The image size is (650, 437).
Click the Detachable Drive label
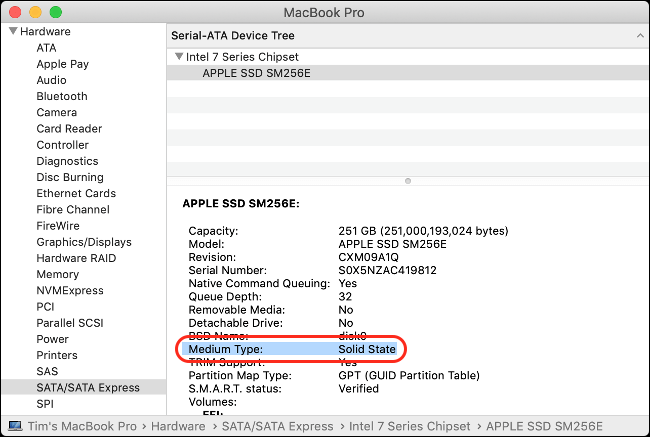pos(235,323)
